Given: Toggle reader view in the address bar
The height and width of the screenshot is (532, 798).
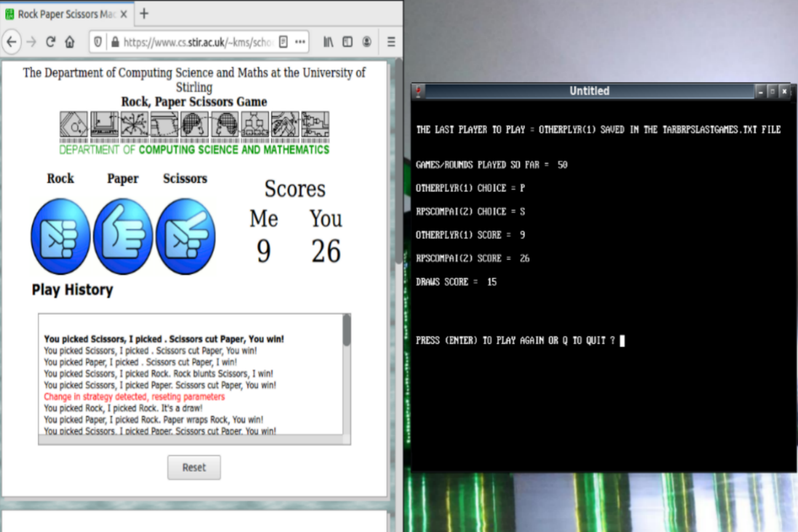Looking at the screenshot, I should 284,41.
